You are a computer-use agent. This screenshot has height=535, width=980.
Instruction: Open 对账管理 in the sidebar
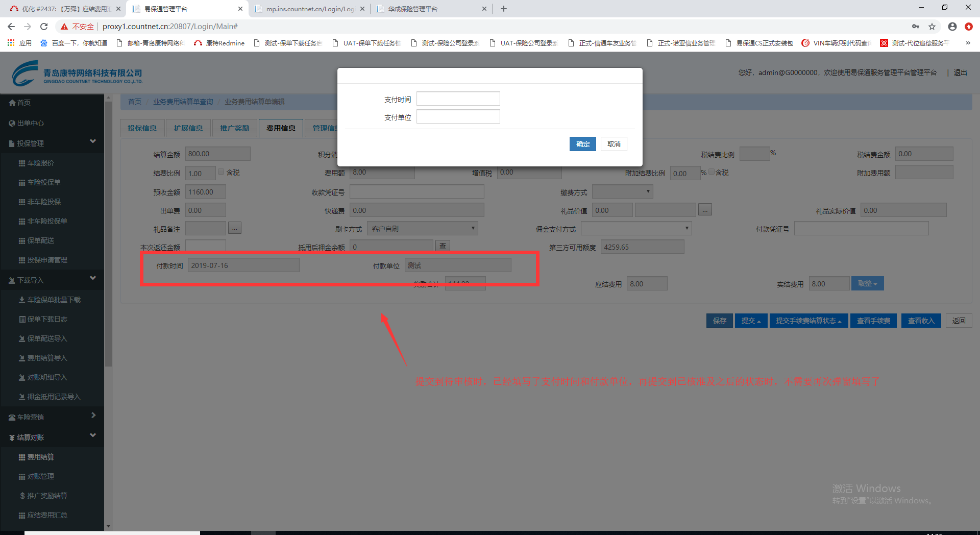click(x=36, y=476)
